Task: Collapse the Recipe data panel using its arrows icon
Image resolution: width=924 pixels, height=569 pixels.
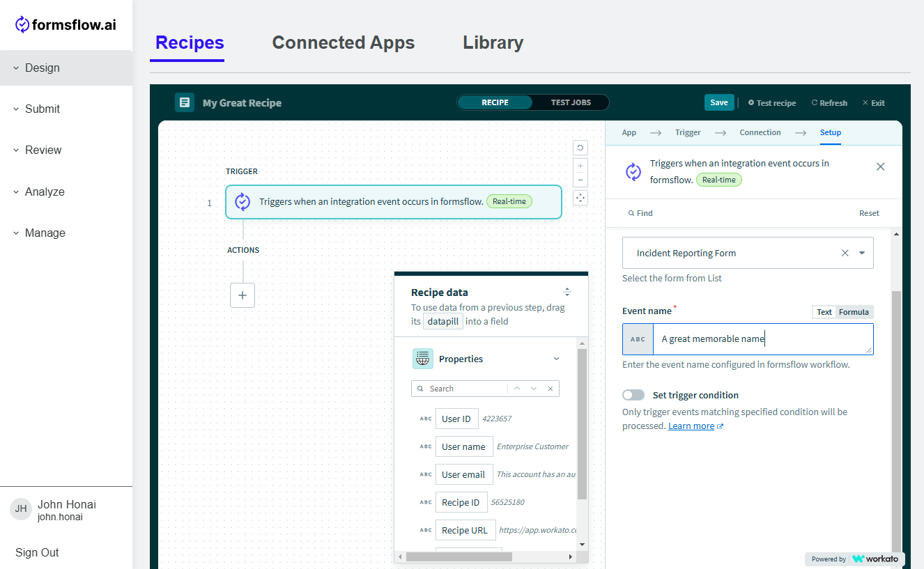Action: (x=567, y=292)
